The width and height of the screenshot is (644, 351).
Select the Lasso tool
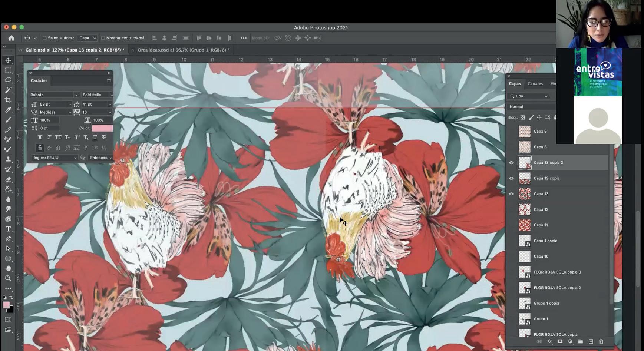pyautogui.click(x=8, y=80)
